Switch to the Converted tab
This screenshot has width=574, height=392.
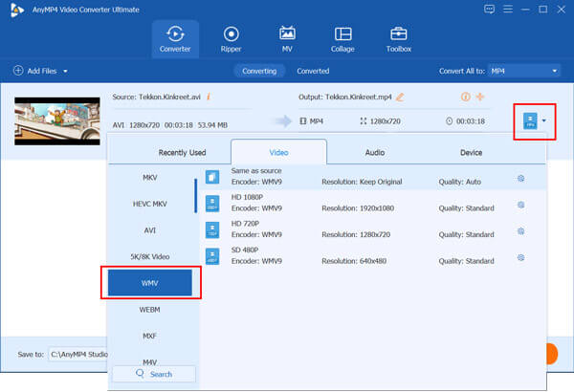(313, 71)
